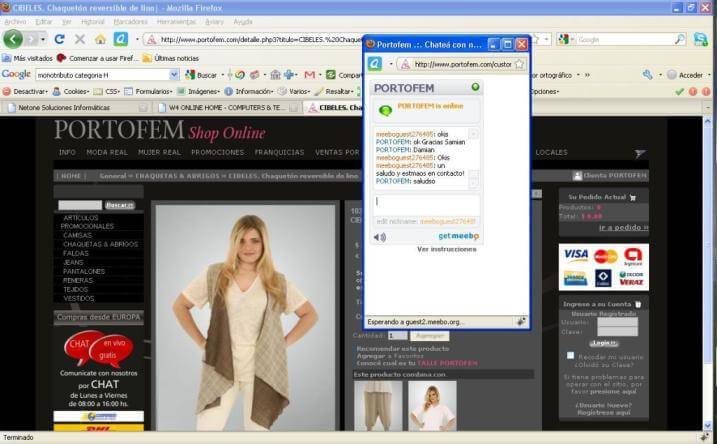The width and height of the screenshot is (717, 444).
Task: Open the Varios dropdown menu
Action: click(295, 91)
